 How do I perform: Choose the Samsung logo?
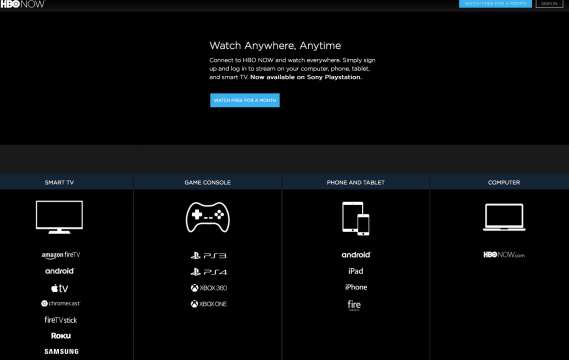pos(61,351)
